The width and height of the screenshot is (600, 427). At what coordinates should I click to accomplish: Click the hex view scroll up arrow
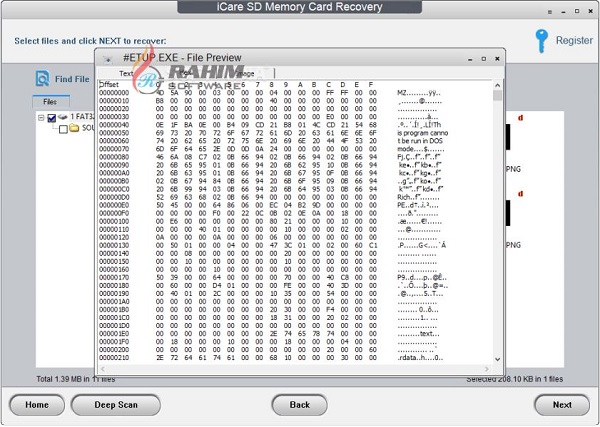pos(497,85)
